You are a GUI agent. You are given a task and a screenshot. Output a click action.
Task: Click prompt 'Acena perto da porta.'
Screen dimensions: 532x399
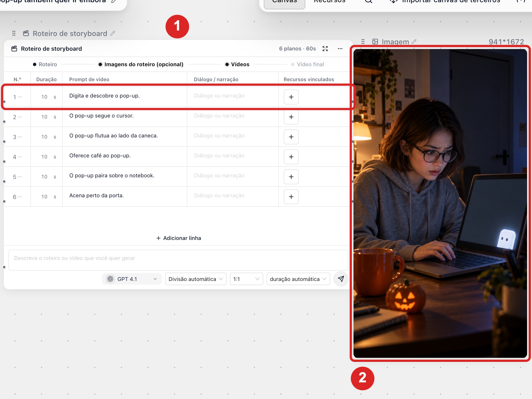click(96, 196)
